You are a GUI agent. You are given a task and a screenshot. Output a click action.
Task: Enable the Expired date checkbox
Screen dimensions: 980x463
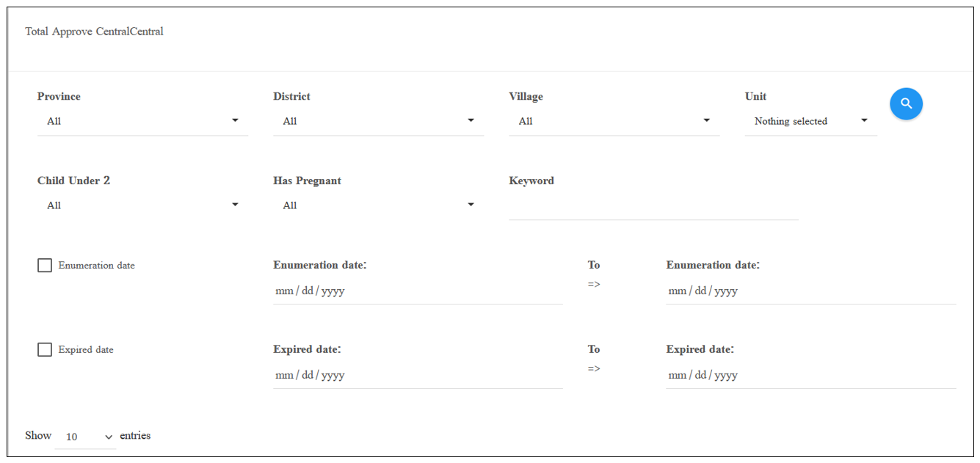(x=45, y=350)
